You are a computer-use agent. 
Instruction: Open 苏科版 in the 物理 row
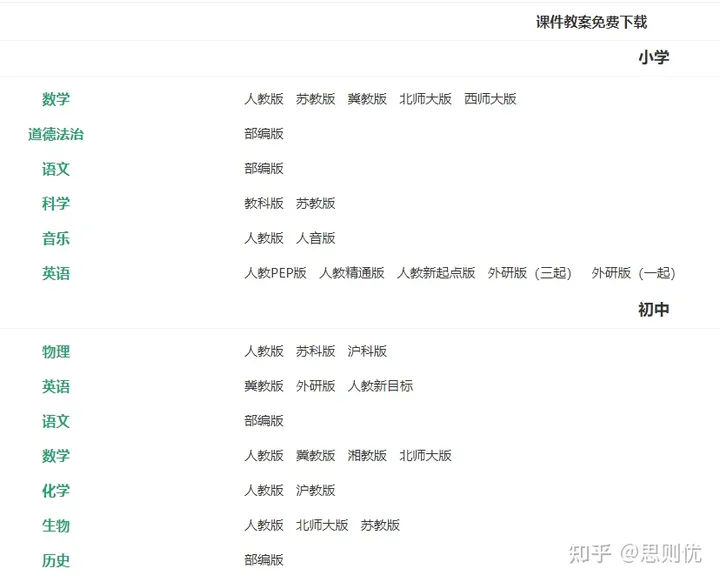point(315,351)
